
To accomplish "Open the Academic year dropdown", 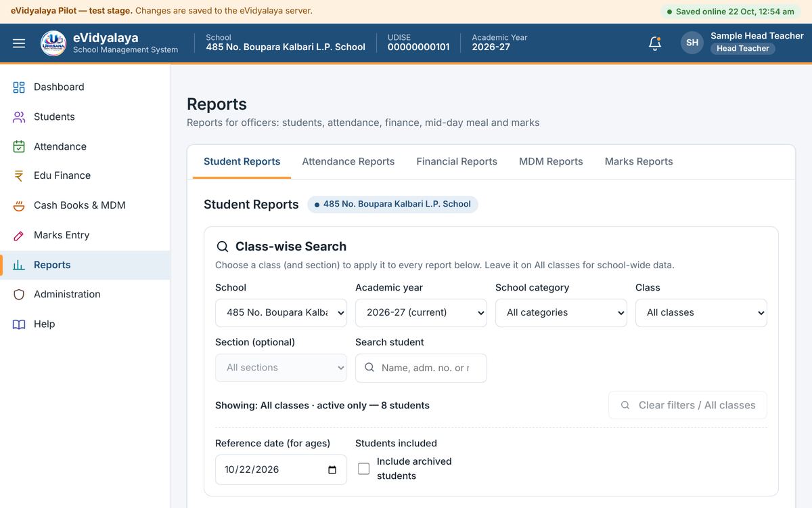I will pyautogui.click(x=421, y=313).
